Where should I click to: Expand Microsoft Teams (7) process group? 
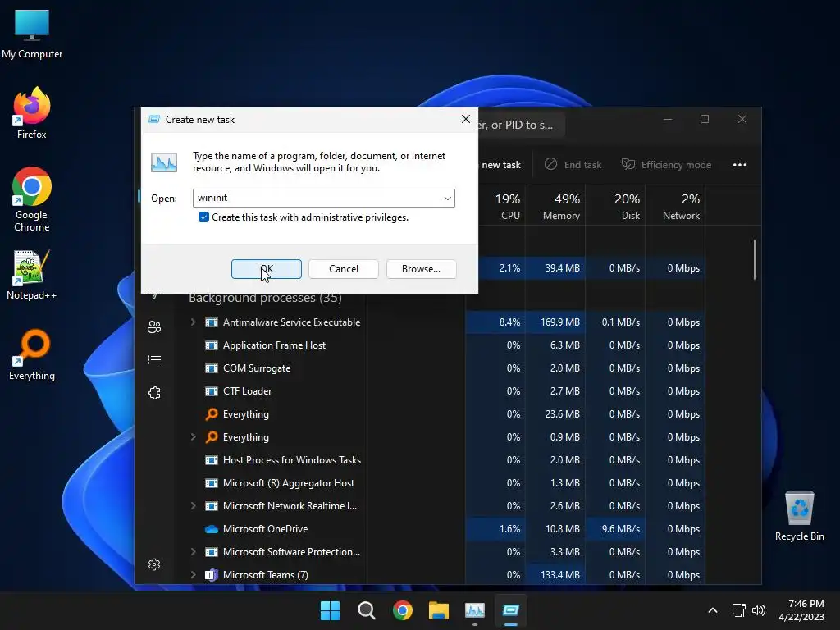[x=194, y=575]
